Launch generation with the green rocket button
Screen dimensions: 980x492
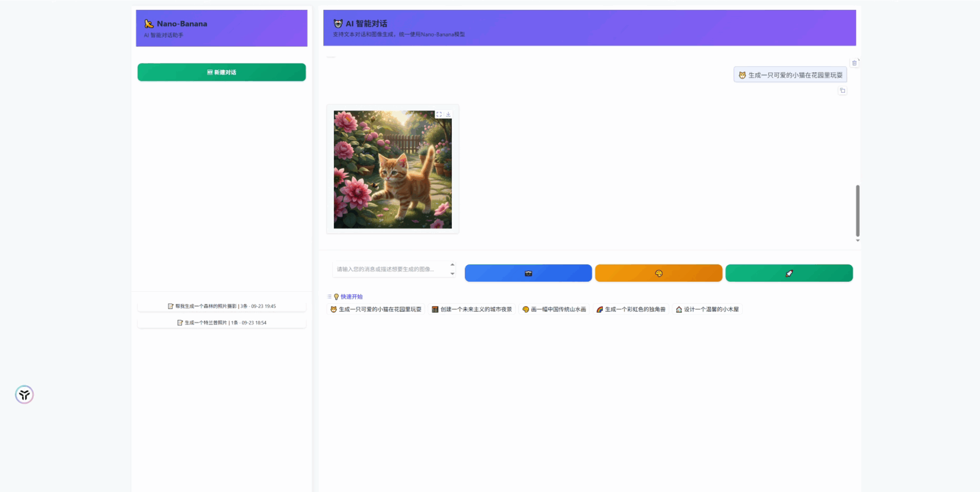[789, 273]
